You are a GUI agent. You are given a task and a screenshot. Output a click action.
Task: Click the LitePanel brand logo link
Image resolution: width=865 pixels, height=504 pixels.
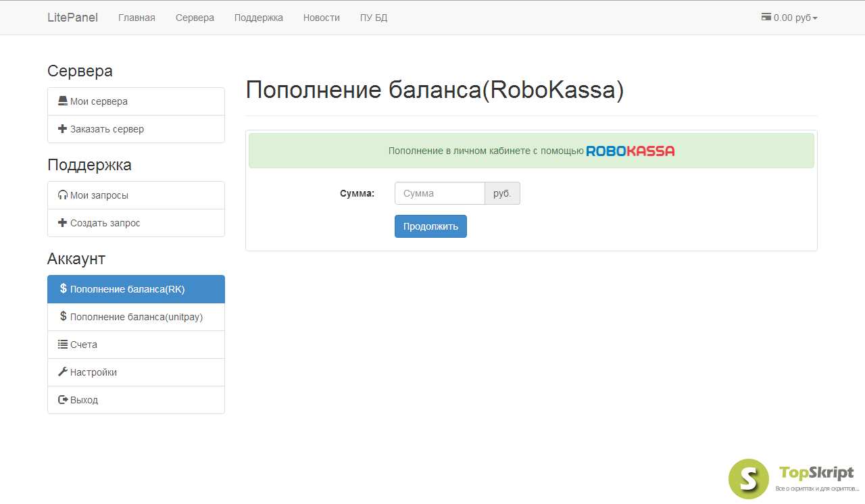click(x=72, y=18)
